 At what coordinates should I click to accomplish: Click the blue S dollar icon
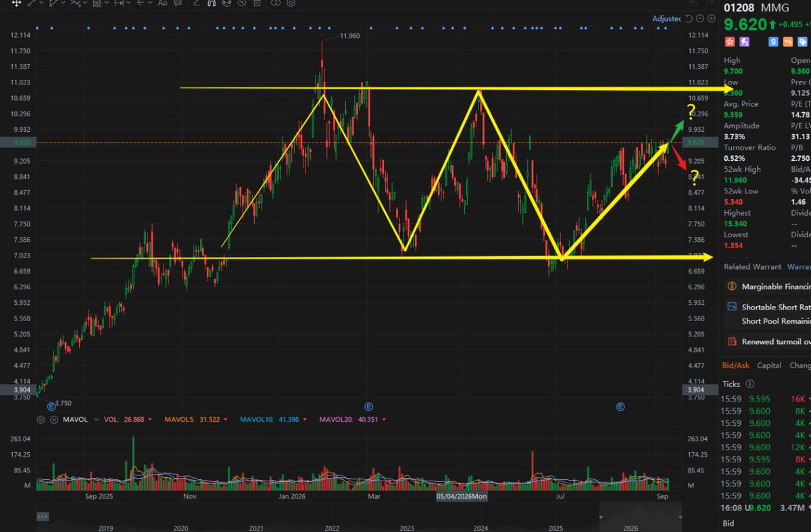774,42
